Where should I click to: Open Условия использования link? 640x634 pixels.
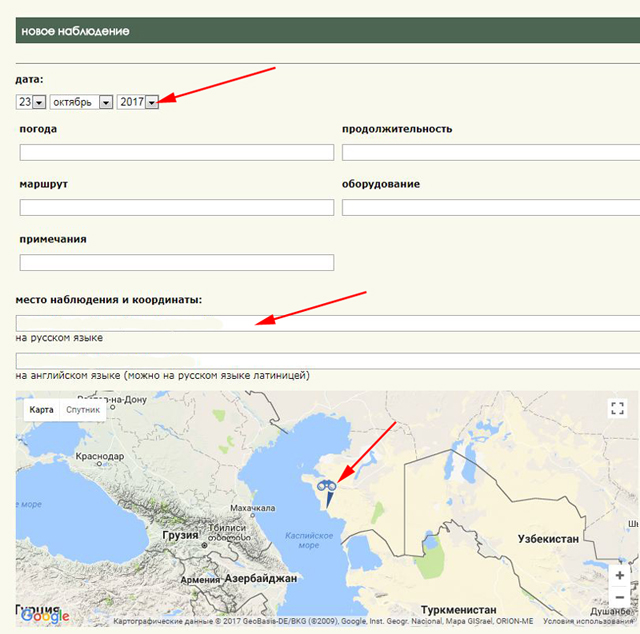click(592, 621)
